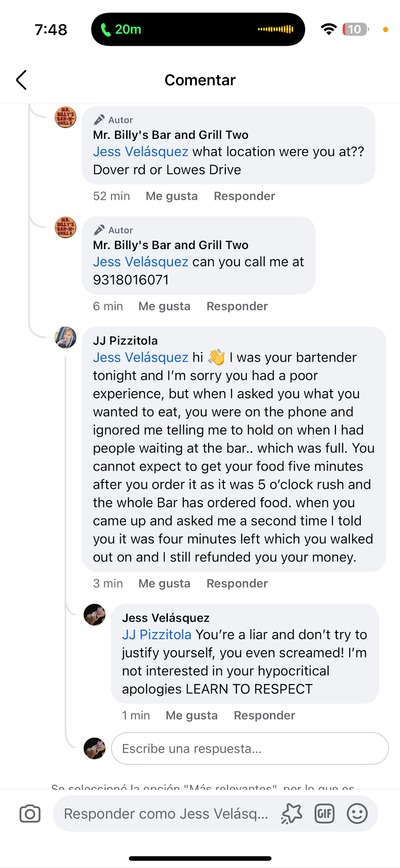Tap Responder under Jess Velásquez's reply
400x868 pixels.
[264, 716]
